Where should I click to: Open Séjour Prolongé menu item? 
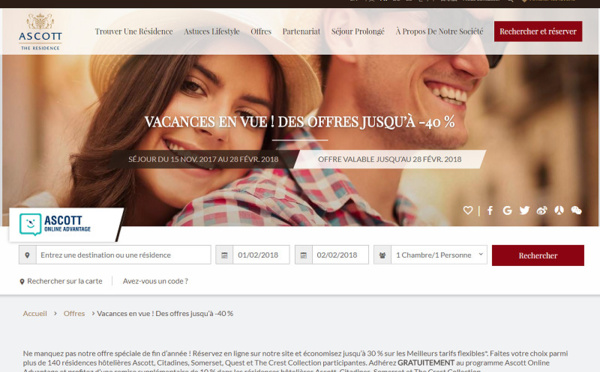[358, 31]
